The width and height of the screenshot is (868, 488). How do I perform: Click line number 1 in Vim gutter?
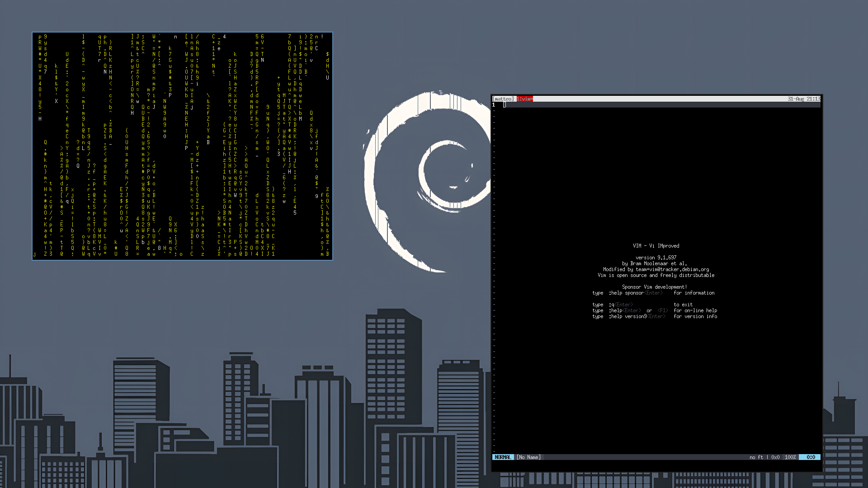click(x=494, y=105)
